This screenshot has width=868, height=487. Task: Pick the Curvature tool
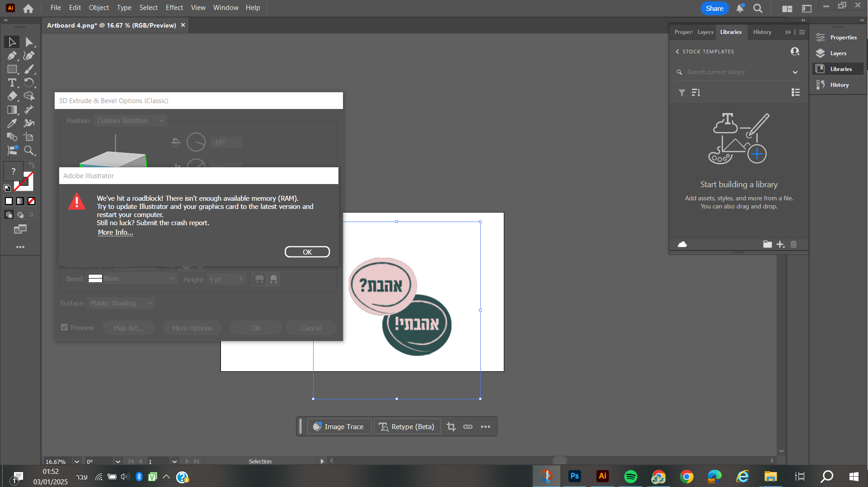click(x=29, y=56)
